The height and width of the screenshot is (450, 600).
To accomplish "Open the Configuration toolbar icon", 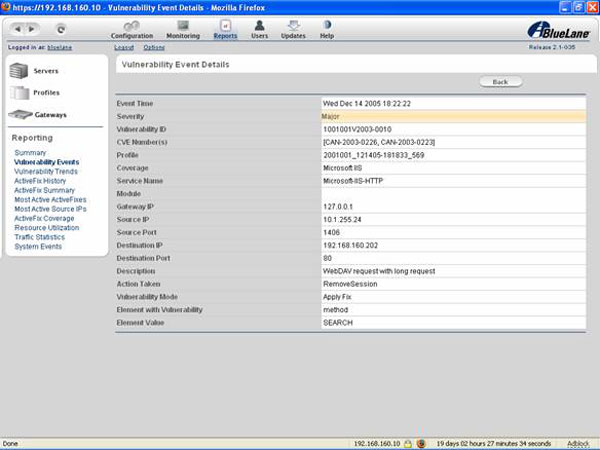I will coord(132,28).
